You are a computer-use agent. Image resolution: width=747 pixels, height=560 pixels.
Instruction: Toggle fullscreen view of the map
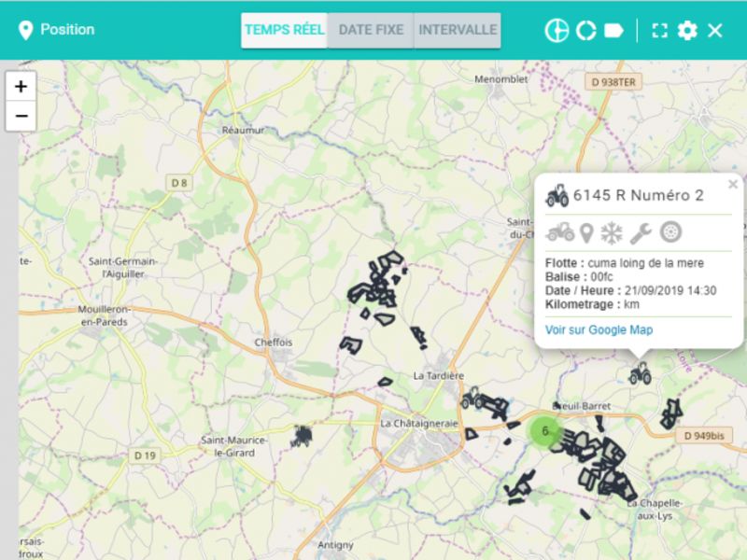[x=659, y=31]
